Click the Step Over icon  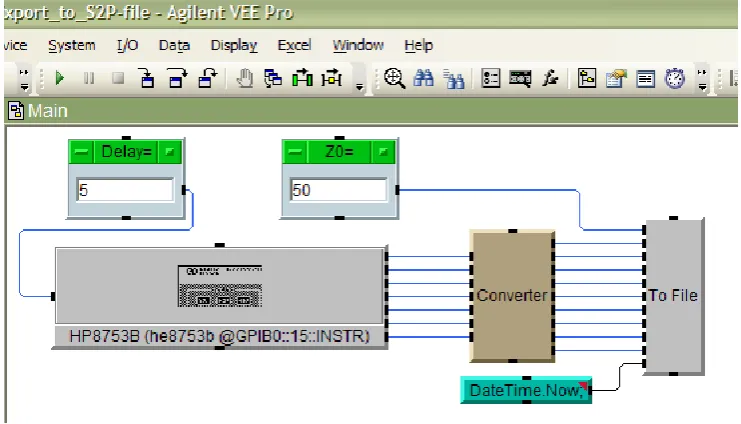(177, 78)
